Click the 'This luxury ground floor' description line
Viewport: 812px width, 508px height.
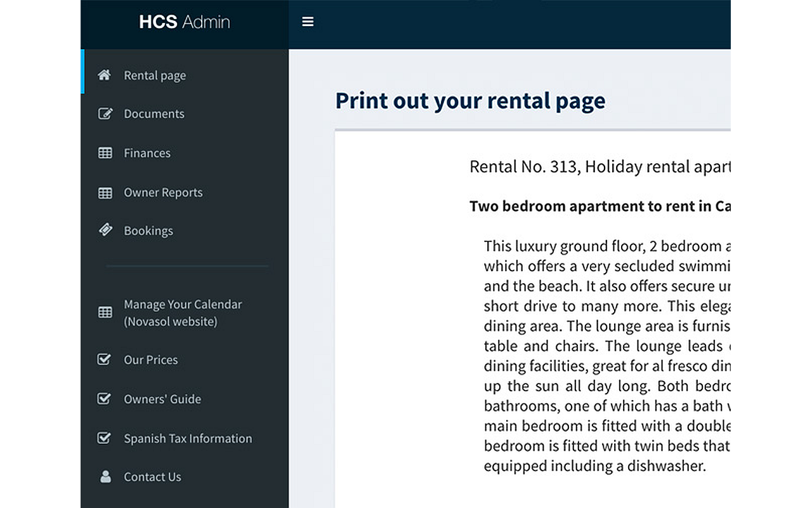coord(607,246)
